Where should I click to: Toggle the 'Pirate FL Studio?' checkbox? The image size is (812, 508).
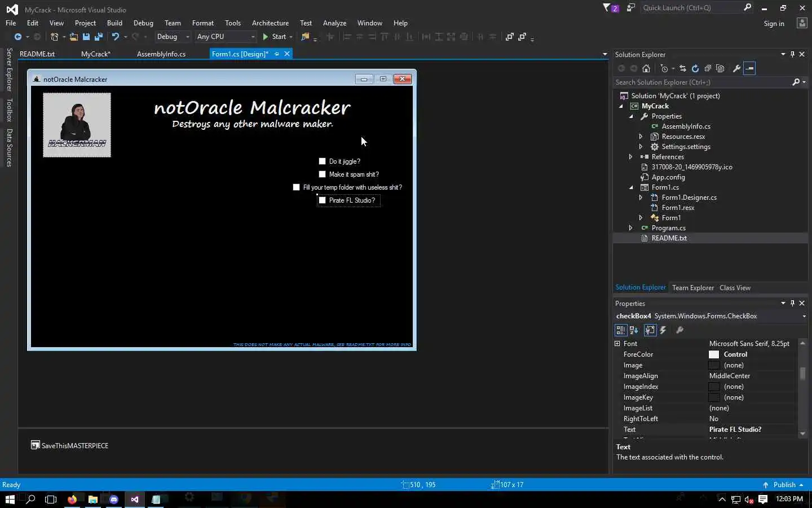(323, 200)
